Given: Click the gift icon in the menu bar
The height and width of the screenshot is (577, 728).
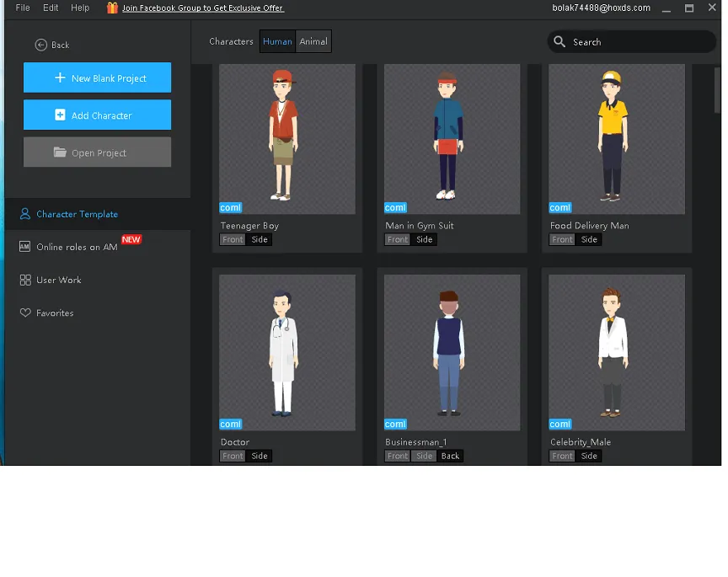Looking at the screenshot, I should pos(112,8).
